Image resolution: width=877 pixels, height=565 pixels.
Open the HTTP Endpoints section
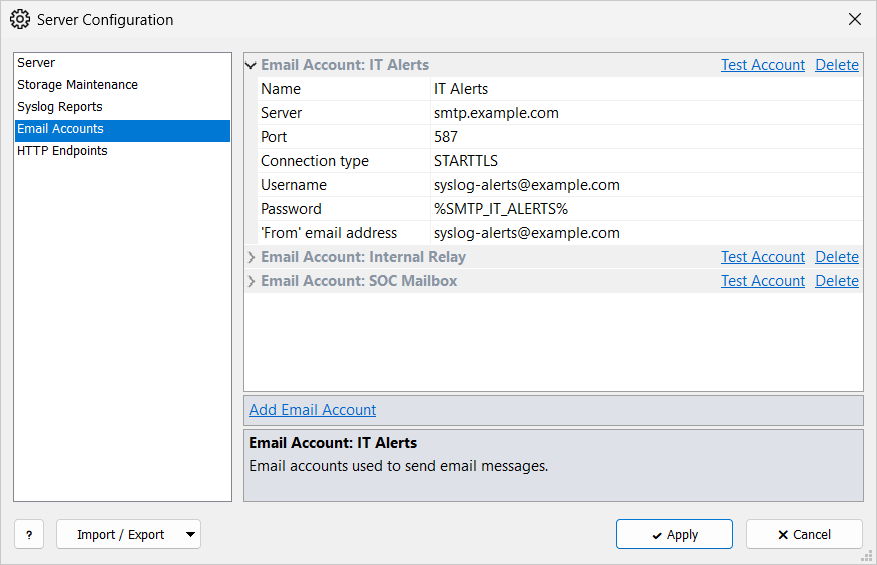[122, 150]
